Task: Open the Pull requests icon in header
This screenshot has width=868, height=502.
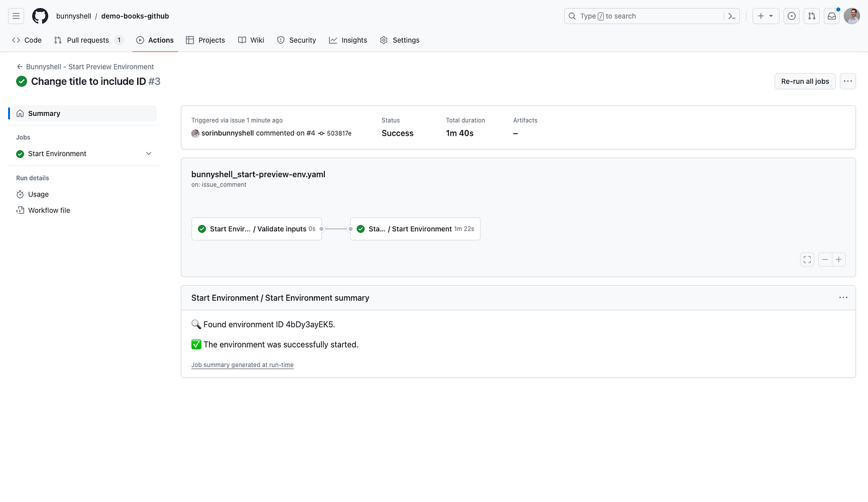Action: tap(812, 16)
